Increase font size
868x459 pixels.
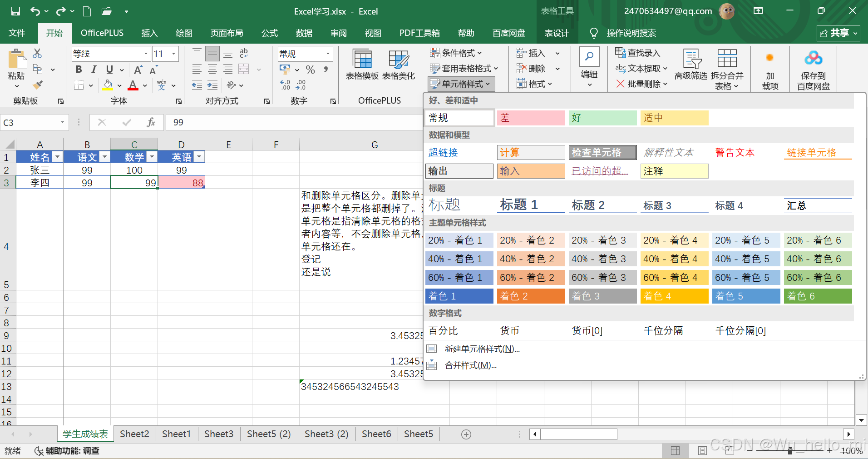tap(138, 70)
